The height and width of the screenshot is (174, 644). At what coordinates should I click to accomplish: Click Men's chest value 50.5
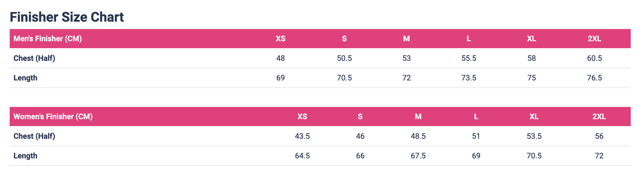pyautogui.click(x=344, y=58)
